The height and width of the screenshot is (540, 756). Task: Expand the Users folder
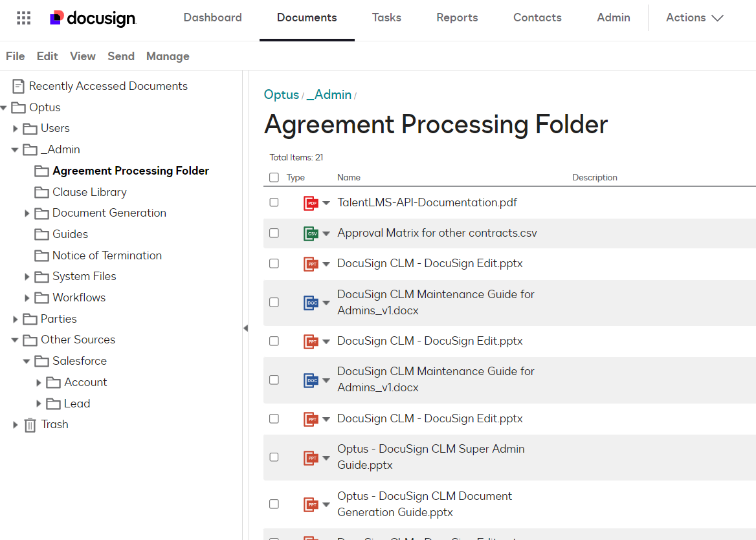(16, 128)
